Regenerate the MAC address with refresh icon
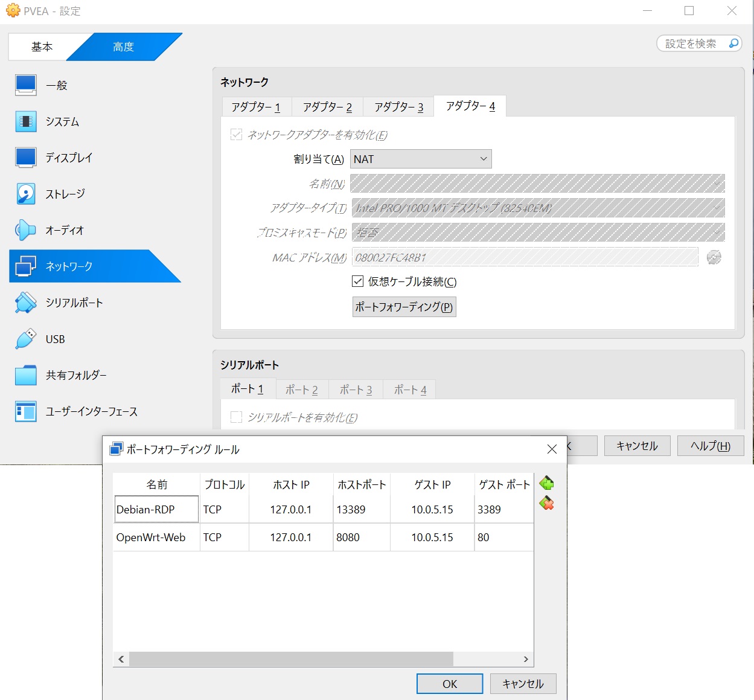Image resolution: width=754 pixels, height=700 pixels. pyautogui.click(x=714, y=257)
